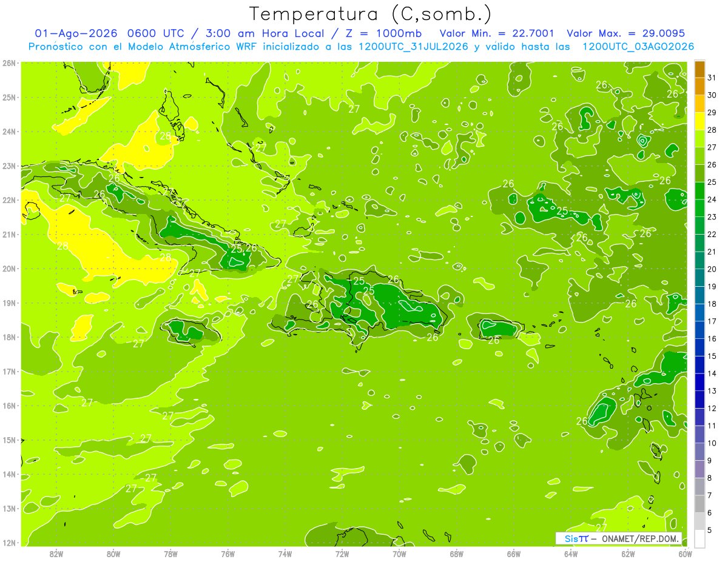Click the '29' value on color scale
The width and height of the screenshot is (728, 562).
tap(712, 113)
